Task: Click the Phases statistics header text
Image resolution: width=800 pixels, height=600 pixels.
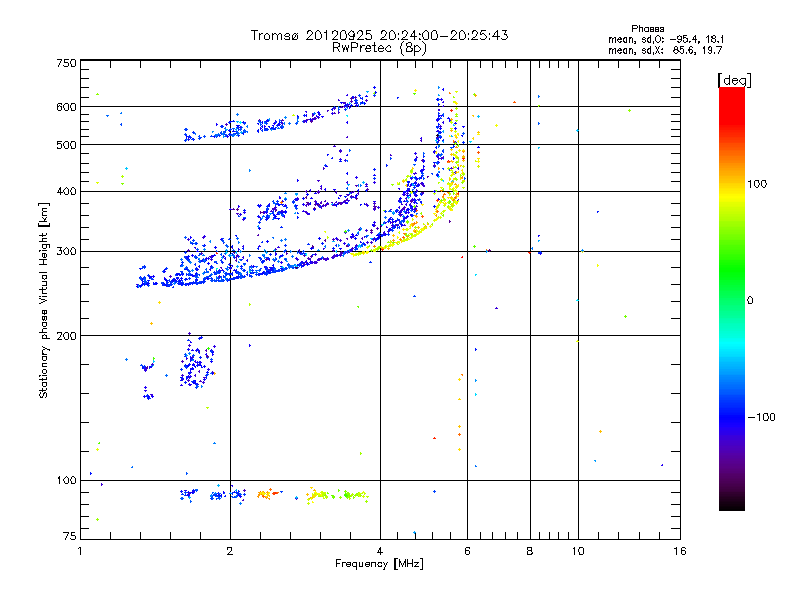Action: click(647, 29)
